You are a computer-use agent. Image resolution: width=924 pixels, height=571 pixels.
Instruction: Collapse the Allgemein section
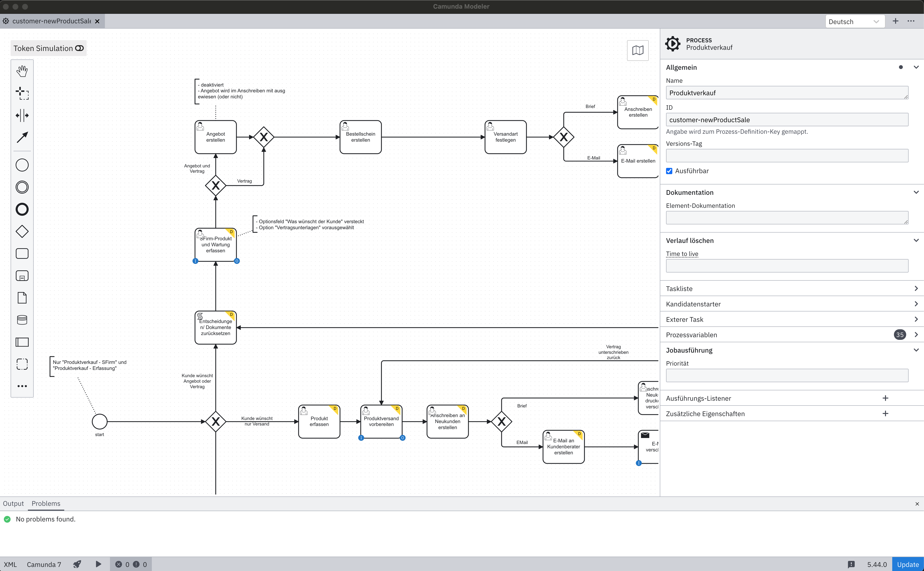(x=916, y=67)
